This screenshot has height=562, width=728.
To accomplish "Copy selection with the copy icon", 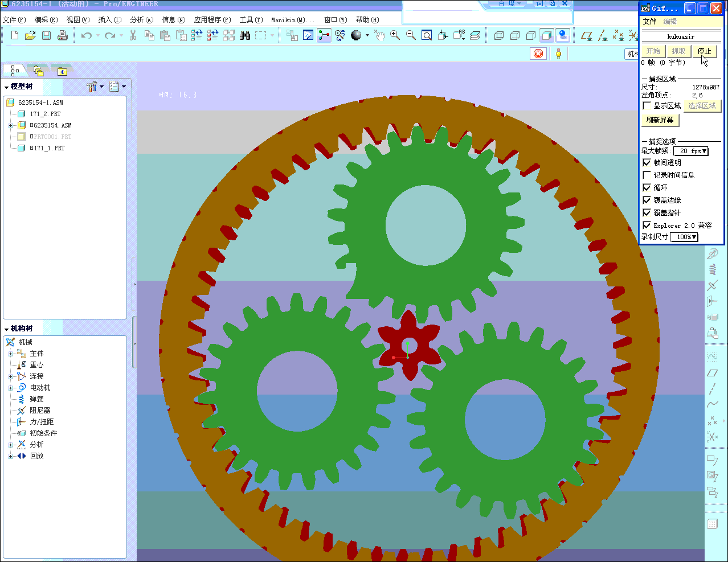I will [149, 35].
